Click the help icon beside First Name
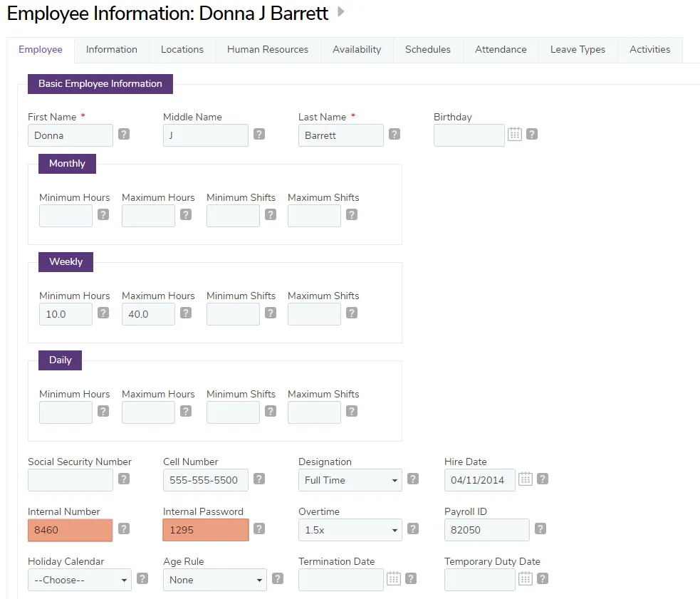 pos(124,134)
